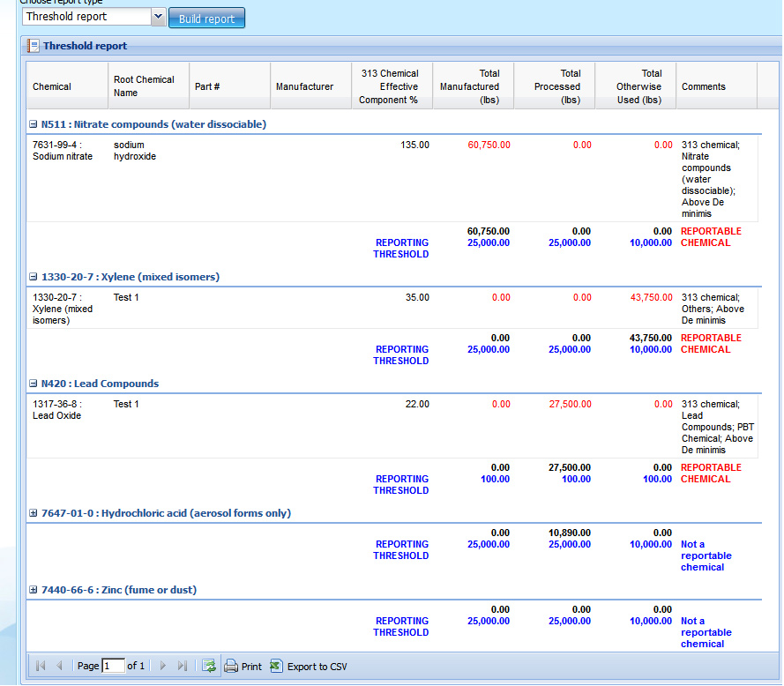Click the first page navigation icon
This screenshot has height=686, width=784.
tap(41, 667)
